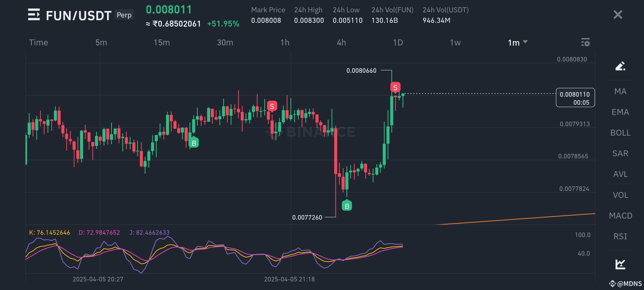Click the green B marker on the left

click(x=194, y=143)
